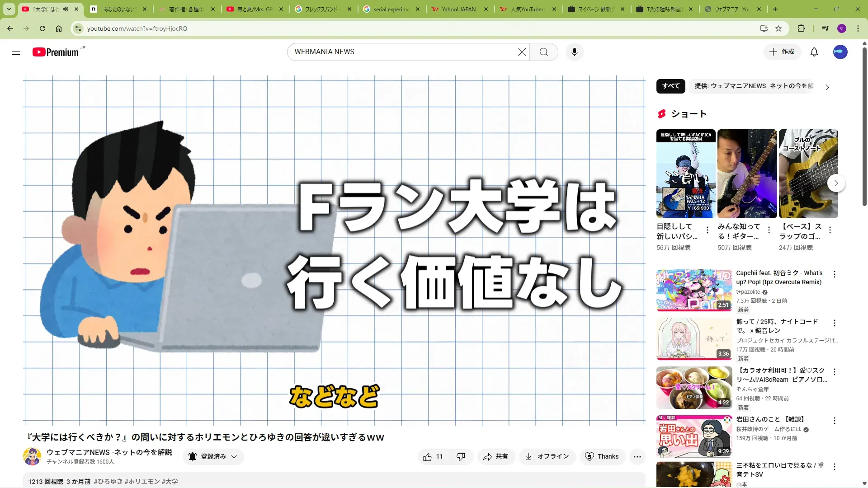Click the search magnifier button
The width and height of the screenshot is (868, 488).
[543, 52]
